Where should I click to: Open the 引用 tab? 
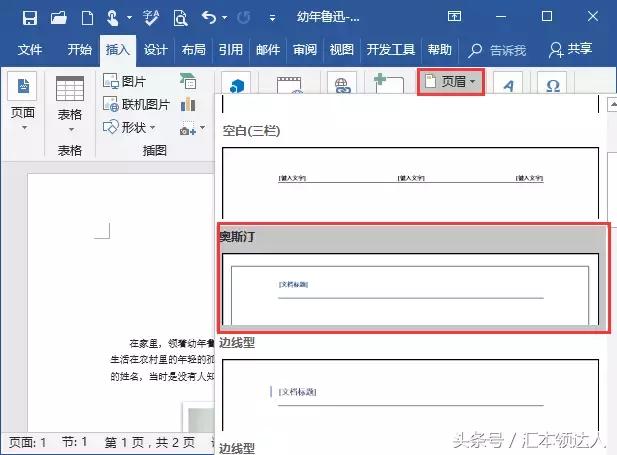(x=231, y=50)
